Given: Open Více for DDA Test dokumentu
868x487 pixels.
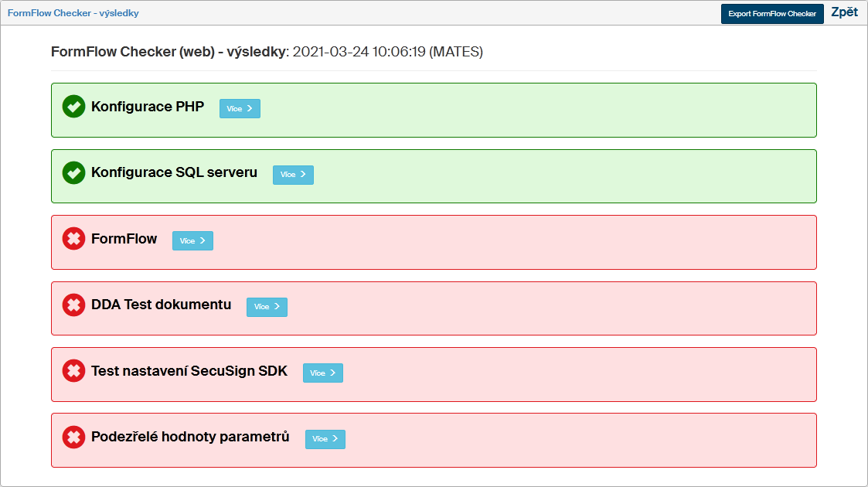Looking at the screenshot, I should click(267, 307).
